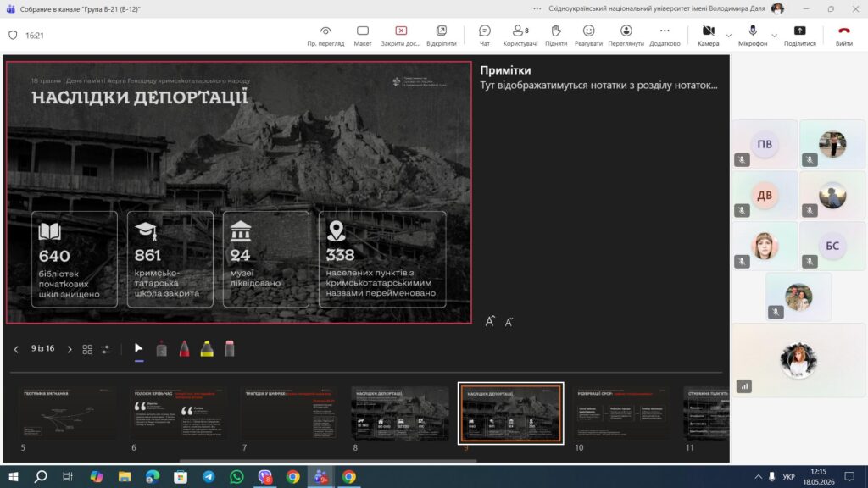Open the meeting Чат

[484, 36]
